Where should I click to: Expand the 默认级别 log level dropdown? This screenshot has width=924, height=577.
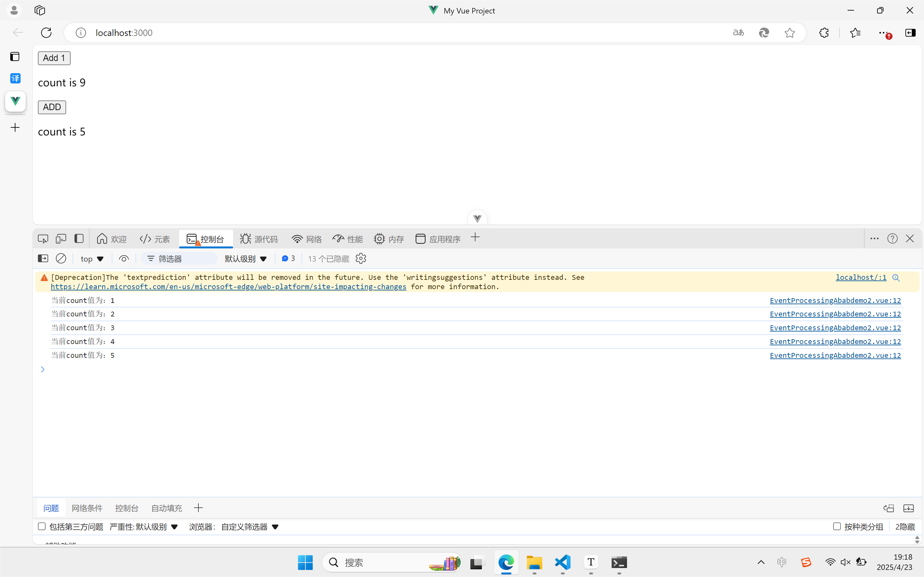(245, 259)
